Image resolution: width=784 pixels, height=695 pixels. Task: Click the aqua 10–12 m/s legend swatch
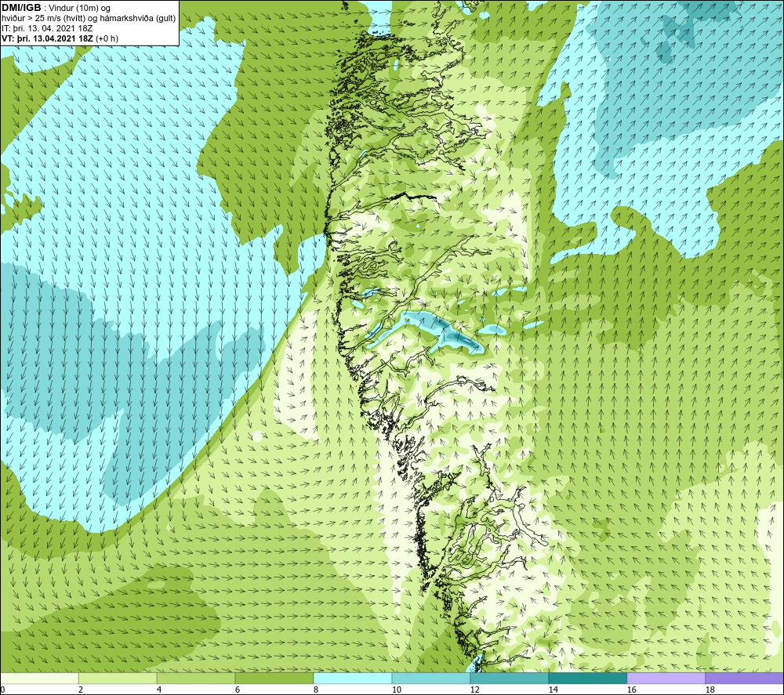pyautogui.click(x=431, y=678)
